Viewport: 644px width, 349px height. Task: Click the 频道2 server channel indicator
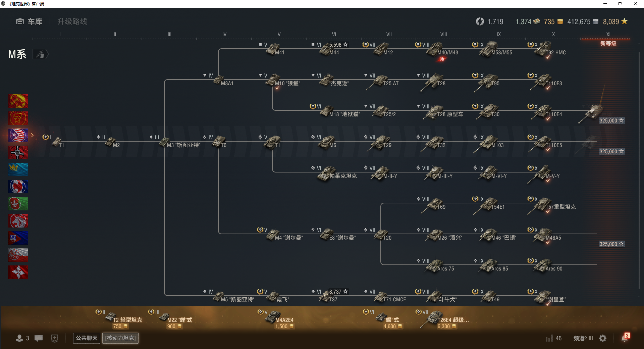pos(583,338)
